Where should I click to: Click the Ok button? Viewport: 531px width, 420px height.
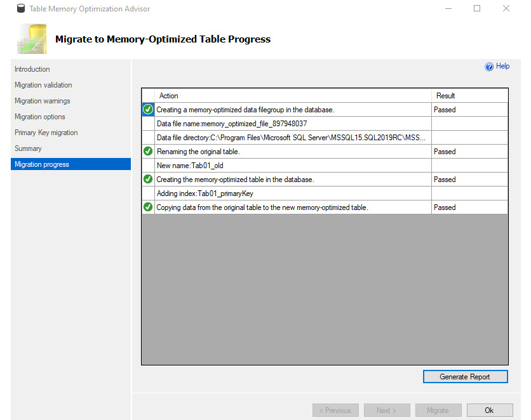(490, 410)
